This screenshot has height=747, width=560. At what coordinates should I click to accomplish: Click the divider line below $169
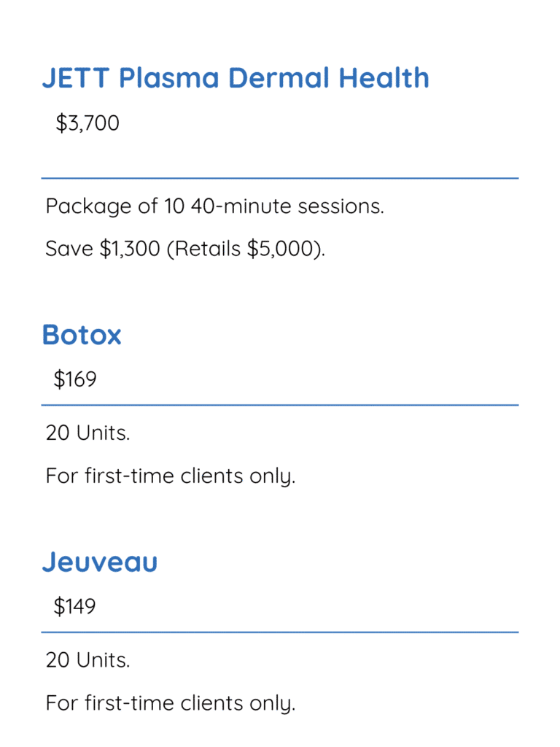tap(280, 406)
